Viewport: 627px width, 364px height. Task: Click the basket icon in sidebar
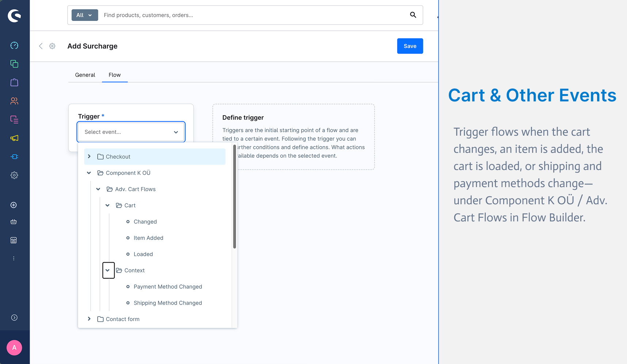point(14,222)
